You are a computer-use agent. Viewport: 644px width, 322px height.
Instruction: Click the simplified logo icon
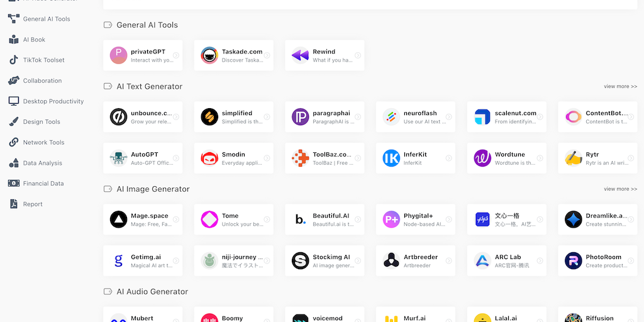[x=209, y=117]
